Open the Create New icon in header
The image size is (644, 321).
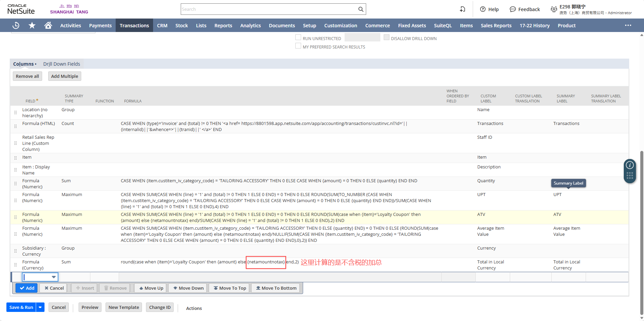pyautogui.click(x=463, y=9)
